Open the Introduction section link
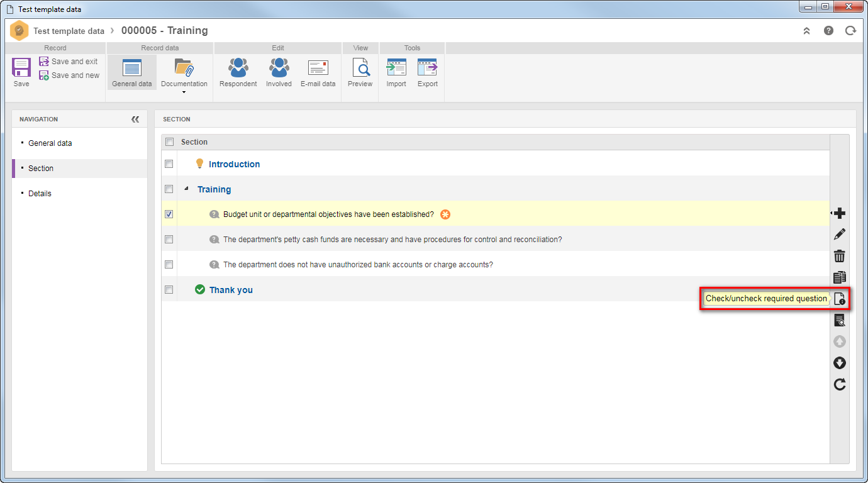The height and width of the screenshot is (483, 868). [234, 164]
